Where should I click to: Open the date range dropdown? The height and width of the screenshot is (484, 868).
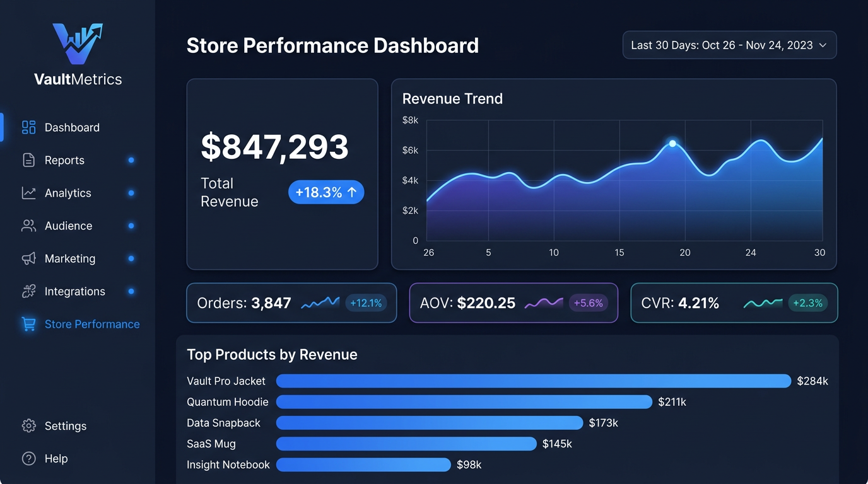point(729,45)
